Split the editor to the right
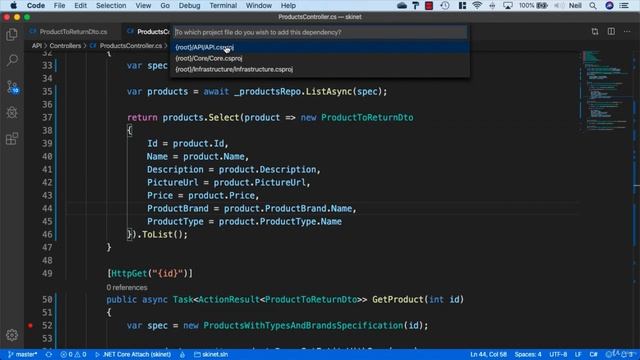 (x=611, y=31)
